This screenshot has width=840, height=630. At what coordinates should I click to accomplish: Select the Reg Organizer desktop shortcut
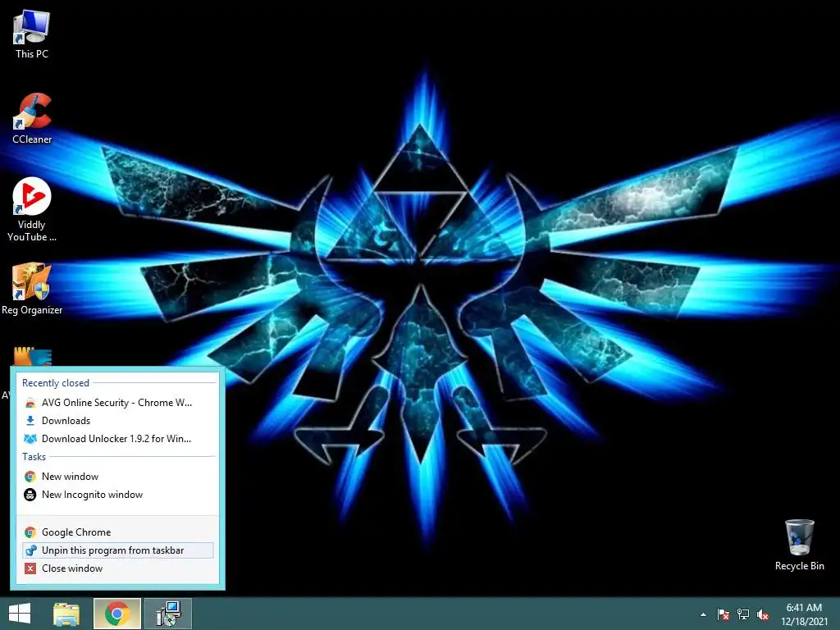(x=32, y=288)
